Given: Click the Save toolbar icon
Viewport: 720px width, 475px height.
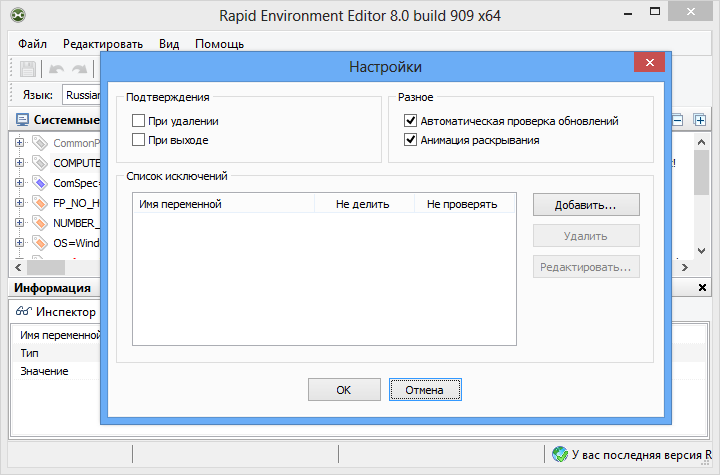Looking at the screenshot, I should click(x=28, y=69).
